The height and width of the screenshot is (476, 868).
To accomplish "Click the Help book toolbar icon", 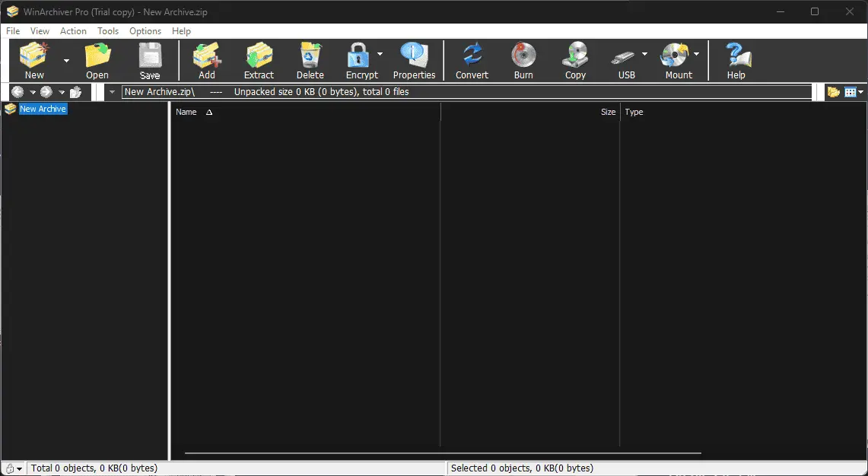I will click(x=737, y=56).
